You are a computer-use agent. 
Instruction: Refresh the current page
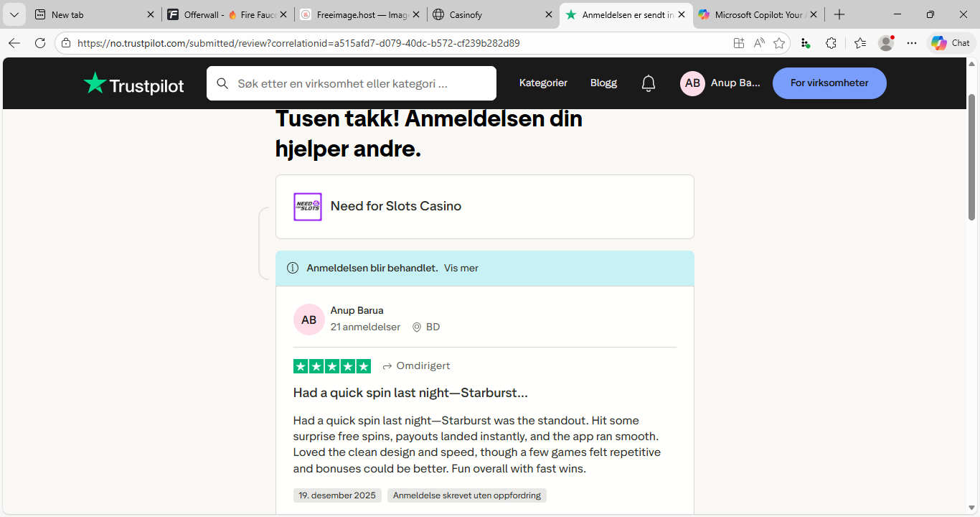tap(40, 43)
